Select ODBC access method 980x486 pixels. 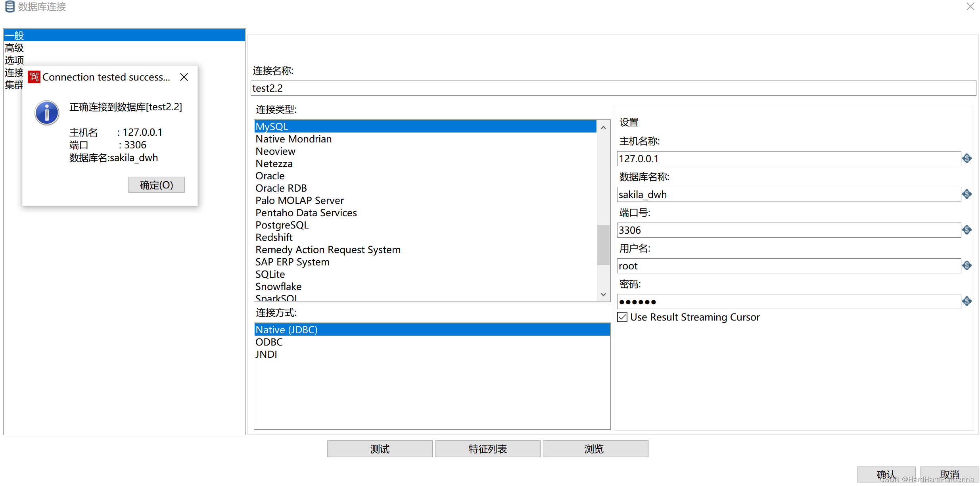[432, 342]
